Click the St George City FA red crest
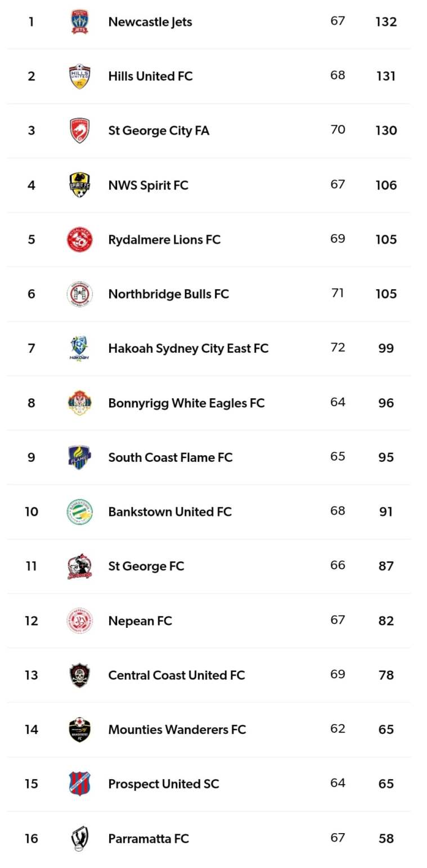Viewport: 427px width, 868px height. pos(79,131)
